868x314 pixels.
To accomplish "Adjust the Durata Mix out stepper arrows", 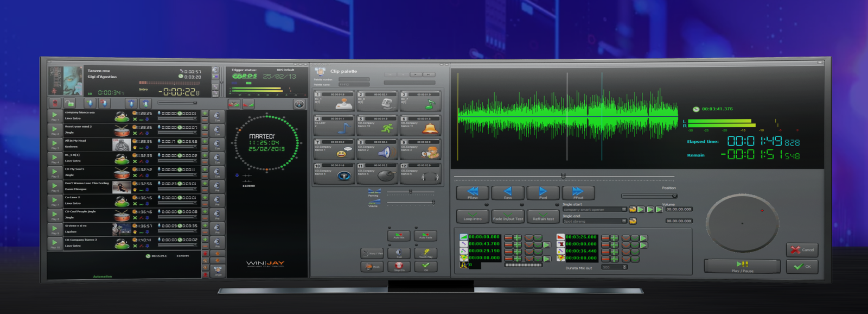I will pyautogui.click(x=624, y=267).
